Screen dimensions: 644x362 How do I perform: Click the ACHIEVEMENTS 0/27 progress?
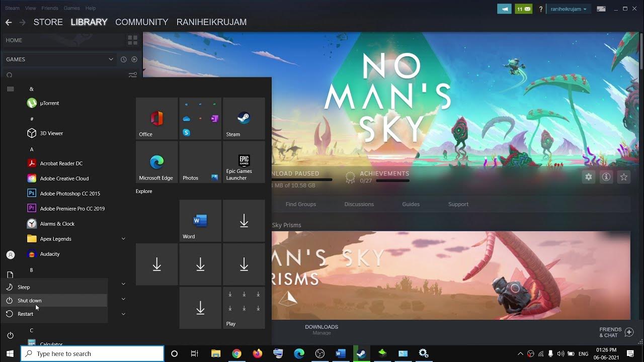[x=377, y=176]
